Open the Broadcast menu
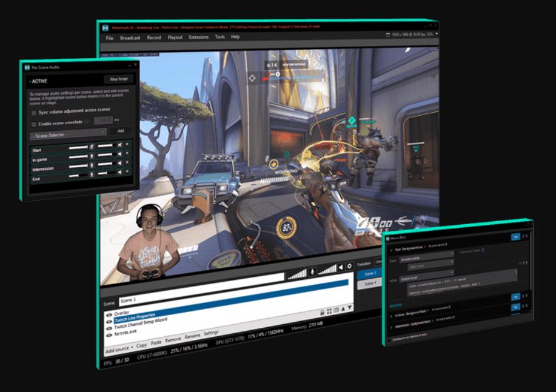This screenshot has width=556, height=392. [x=130, y=38]
